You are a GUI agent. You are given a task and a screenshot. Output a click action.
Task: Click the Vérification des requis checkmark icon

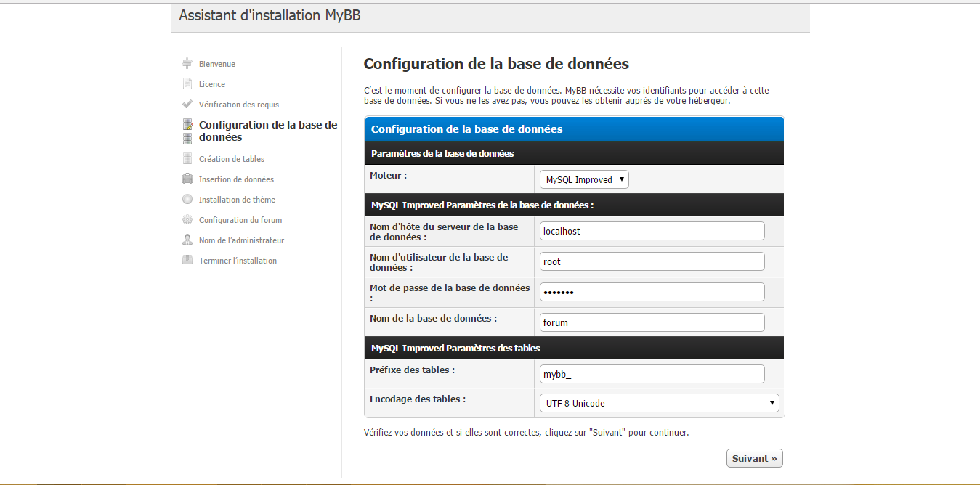(x=187, y=104)
